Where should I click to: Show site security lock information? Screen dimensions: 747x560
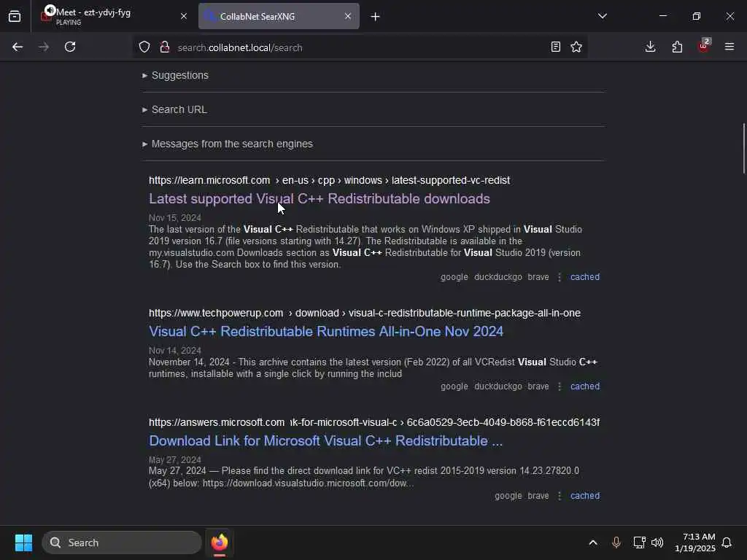(165, 47)
